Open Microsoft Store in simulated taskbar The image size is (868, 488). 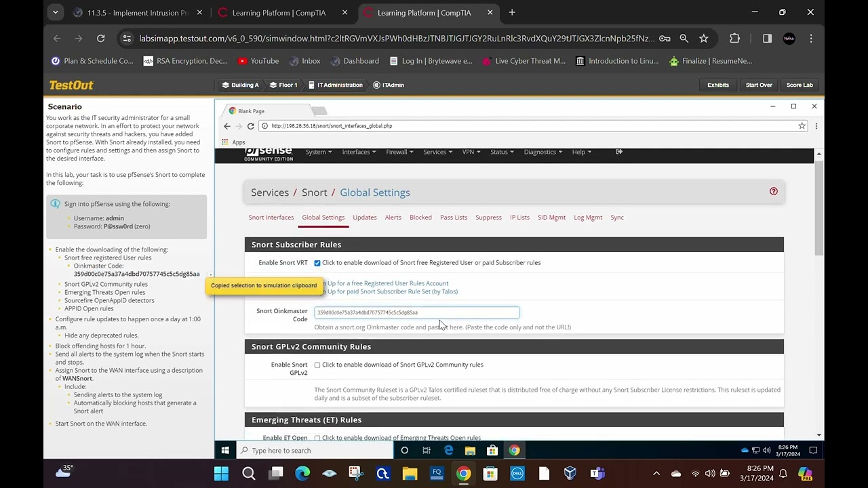[492, 450]
